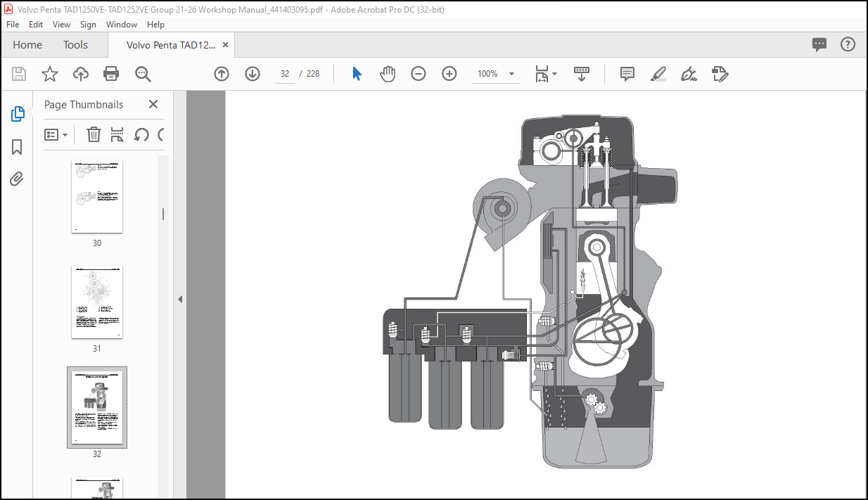Open the Help menu
868x500 pixels.
[x=155, y=25]
